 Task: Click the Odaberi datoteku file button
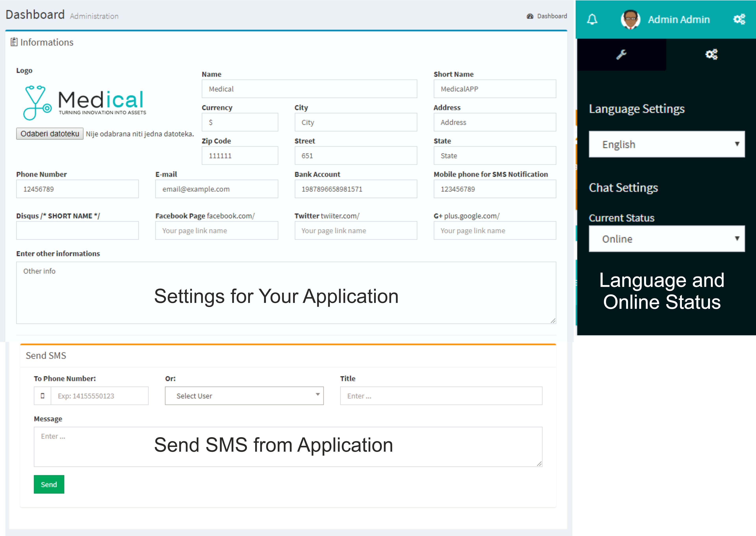[x=50, y=134]
